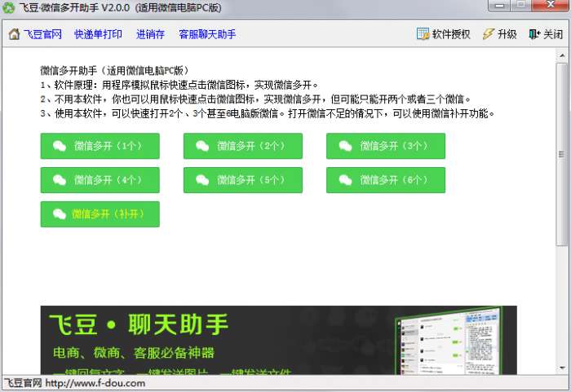Click the WeChat icon on 微信多开（补开）
The image size is (571, 392).
pos(60,214)
